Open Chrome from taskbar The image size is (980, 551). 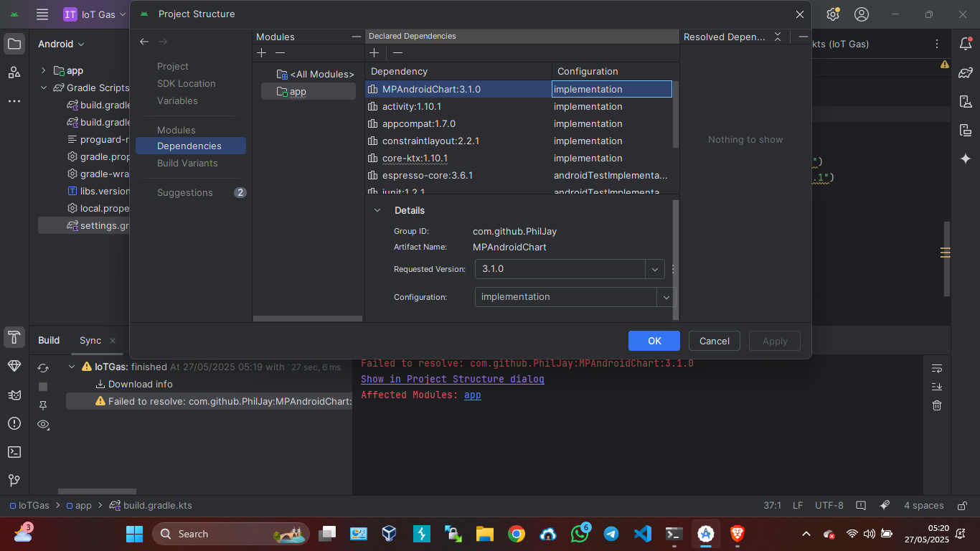(516, 534)
